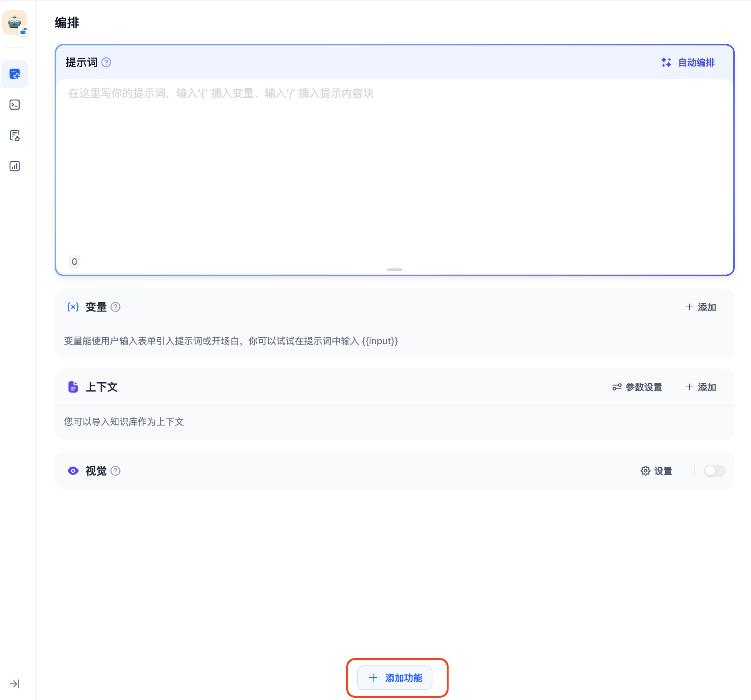Click the 添加功能 button
Screen dimensions: 751x700
(x=395, y=678)
